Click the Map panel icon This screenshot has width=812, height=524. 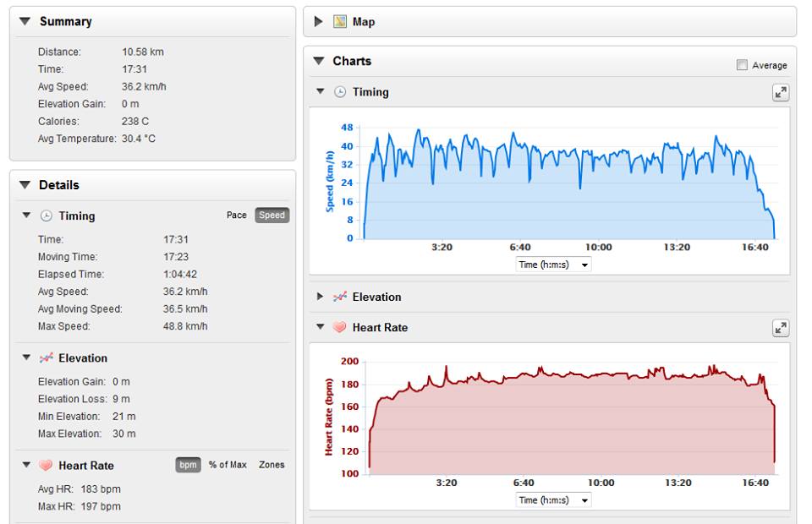340,22
